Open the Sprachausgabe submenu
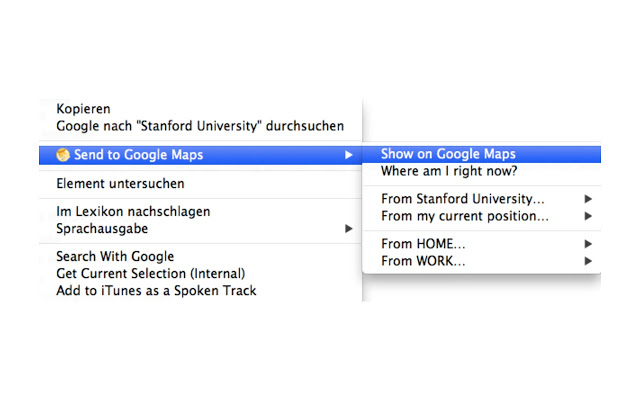The height and width of the screenshot is (400, 640). pyautogui.click(x=200, y=229)
